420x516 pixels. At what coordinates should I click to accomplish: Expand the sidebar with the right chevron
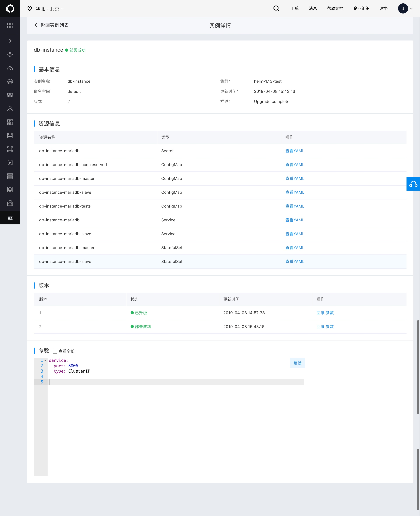(x=10, y=41)
